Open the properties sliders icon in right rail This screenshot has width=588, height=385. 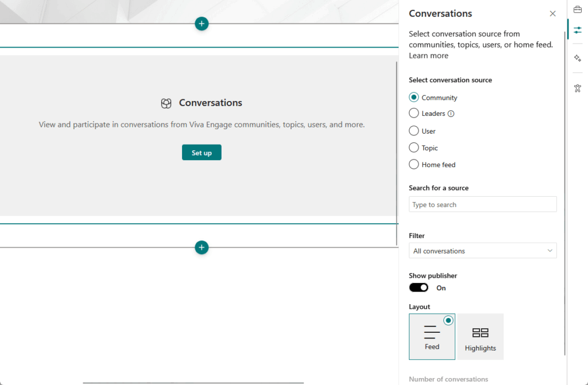pos(578,30)
